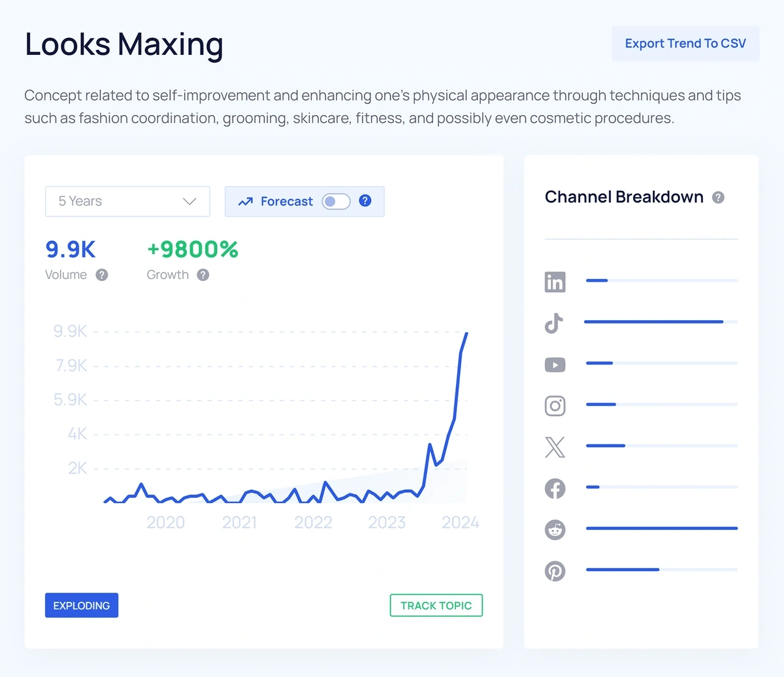Viewport: 784px width, 677px height.
Task: Enable the Forecast toggle switch
Action: pos(336,201)
